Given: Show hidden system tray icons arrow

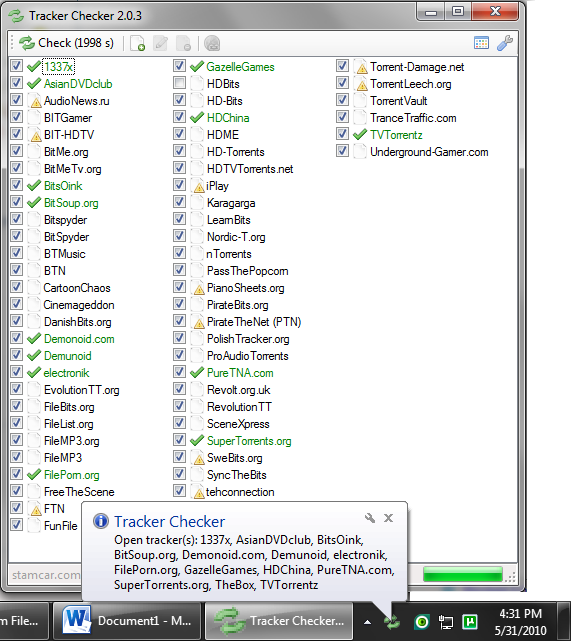Looking at the screenshot, I should coord(367,622).
